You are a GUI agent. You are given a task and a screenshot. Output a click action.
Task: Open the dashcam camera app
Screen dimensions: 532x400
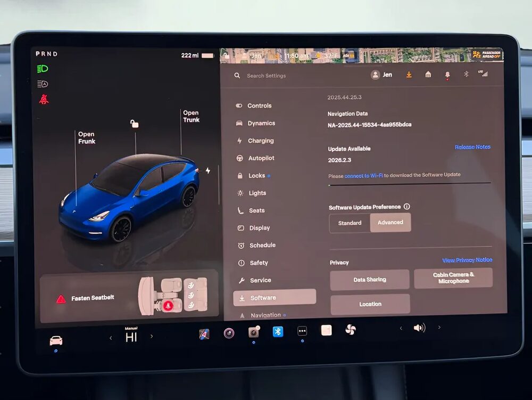(254, 332)
